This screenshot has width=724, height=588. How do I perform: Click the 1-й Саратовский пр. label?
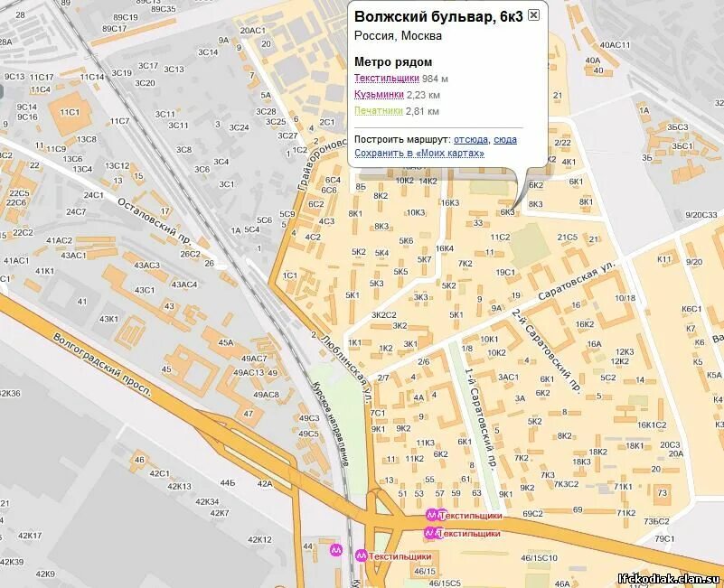[x=480, y=419]
